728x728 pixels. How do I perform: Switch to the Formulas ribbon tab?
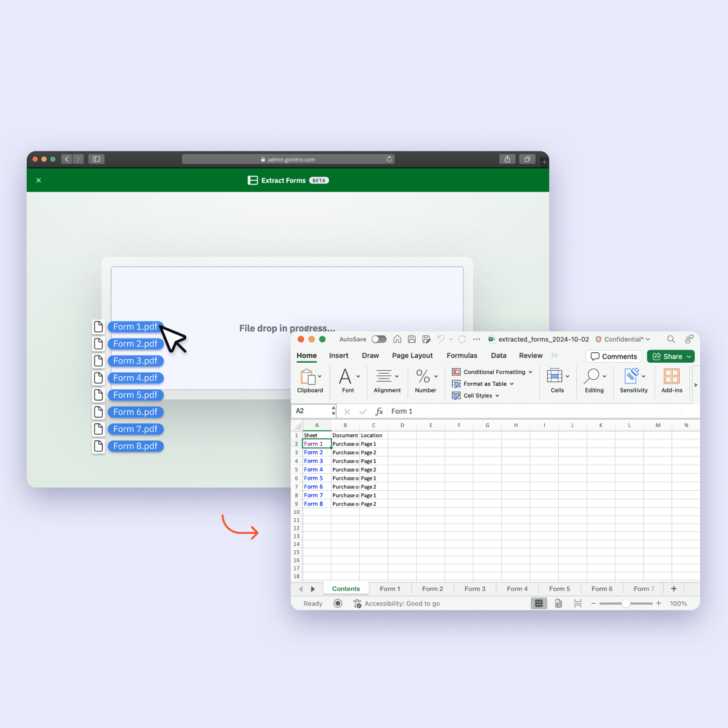pos(462,356)
